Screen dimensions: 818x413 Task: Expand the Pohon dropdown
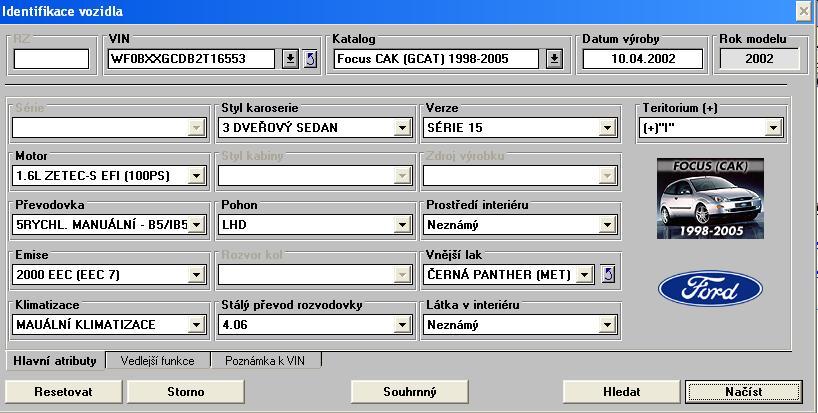402,225
